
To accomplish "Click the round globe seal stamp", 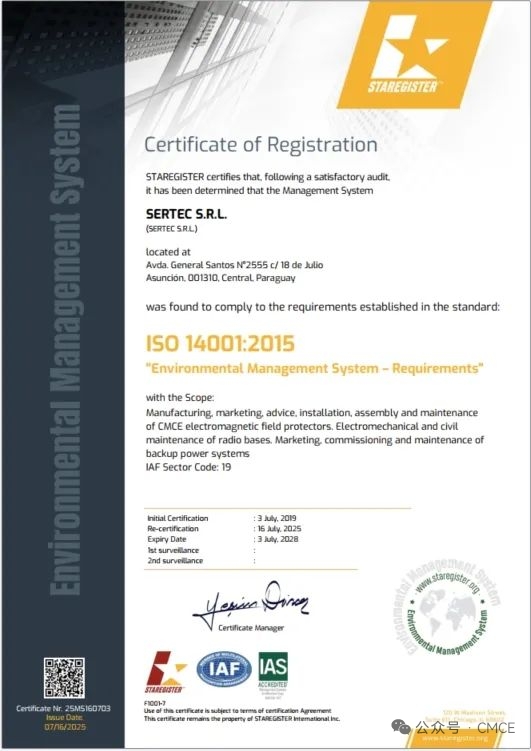I will tap(446, 608).
